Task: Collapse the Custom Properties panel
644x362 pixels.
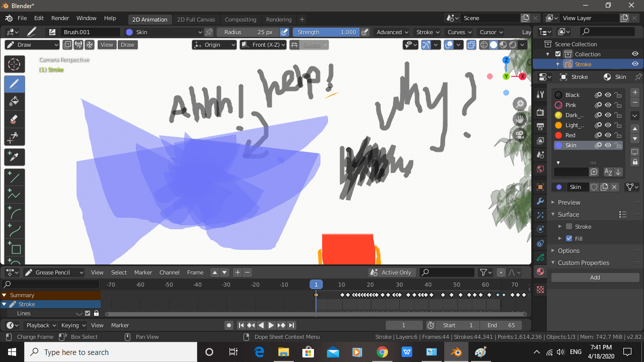Action: coord(583,263)
